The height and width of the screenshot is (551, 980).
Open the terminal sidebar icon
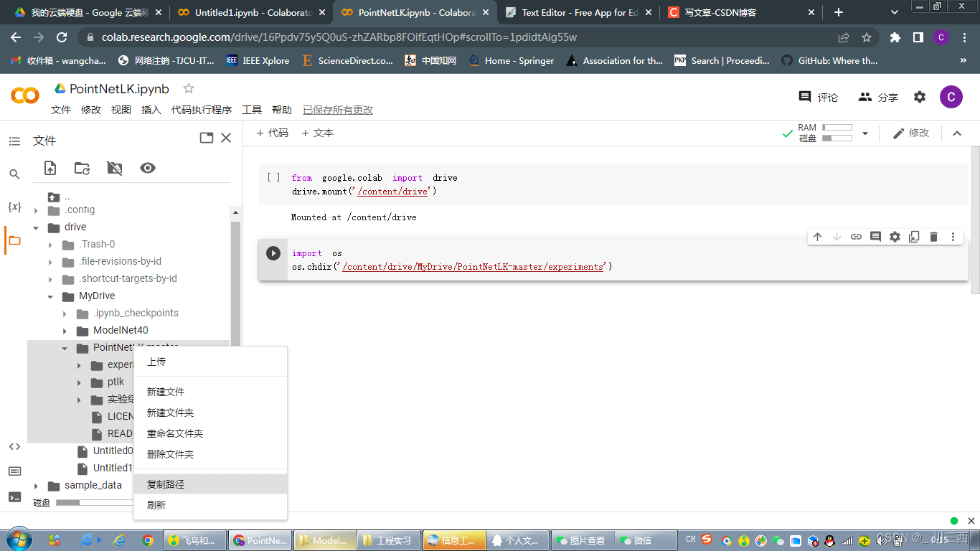(14, 496)
